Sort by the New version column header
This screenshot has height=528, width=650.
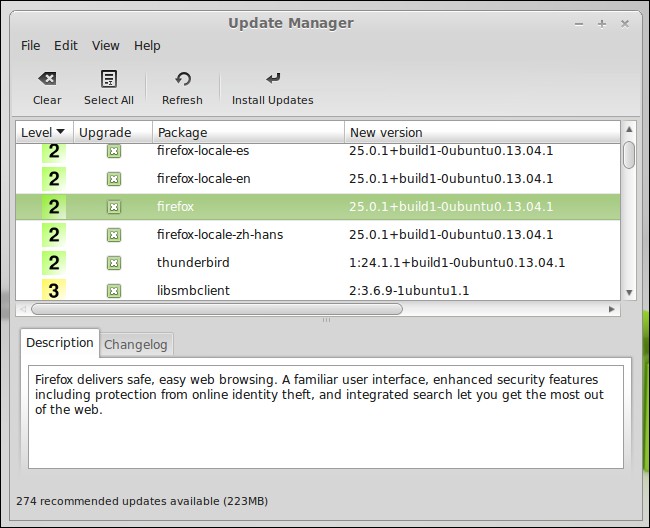[483, 132]
